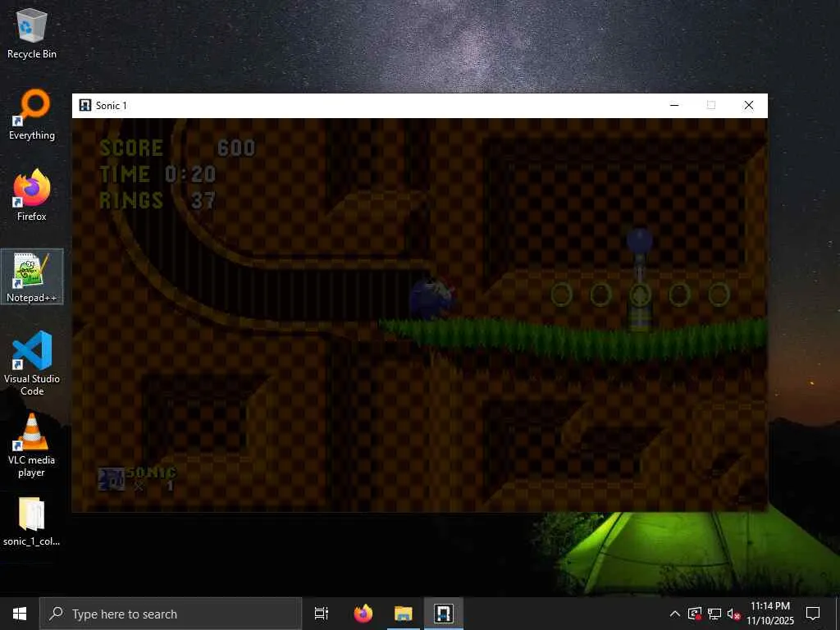Click the muted volume tray icon
Image resolution: width=840 pixels, height=630 pixels.
(x=733, y=614)
